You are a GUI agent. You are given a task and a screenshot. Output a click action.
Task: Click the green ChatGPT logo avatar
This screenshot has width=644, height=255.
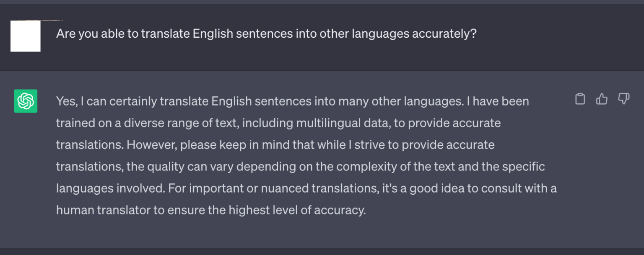pos(26,101)
